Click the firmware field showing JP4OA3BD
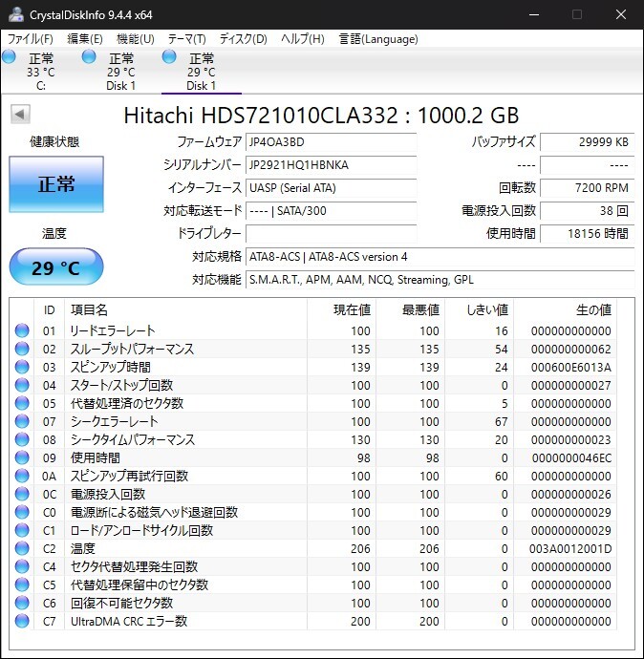The width and height of the screenshot is (644, 659). pos(331,142)
